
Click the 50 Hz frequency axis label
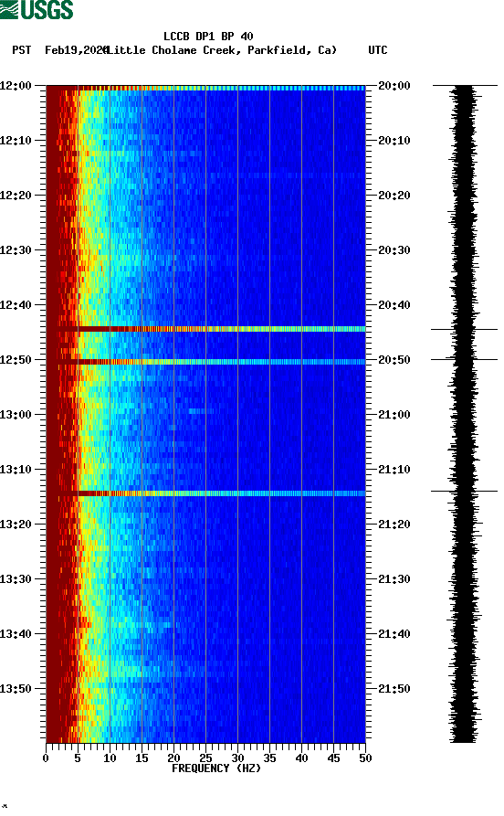[x=365, y=758]
